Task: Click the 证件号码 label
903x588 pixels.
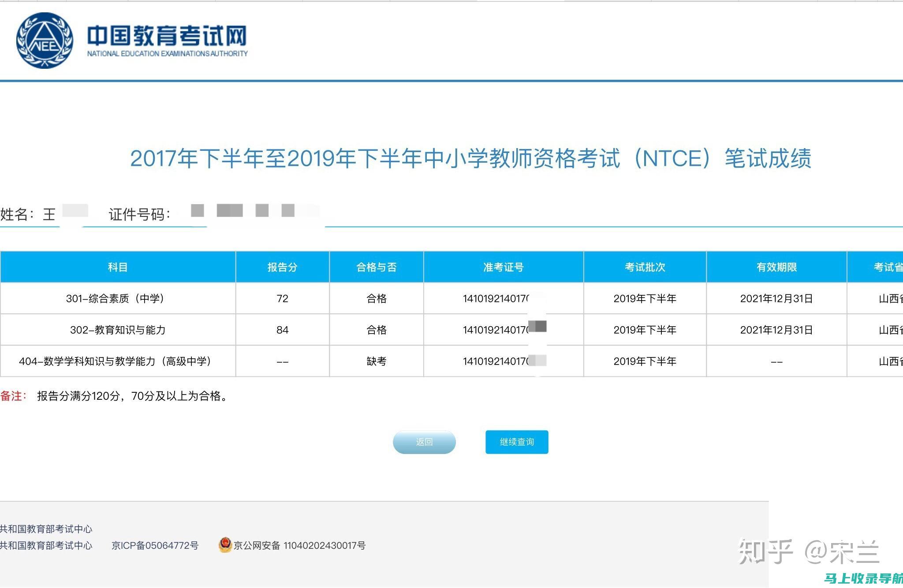Action: click(x=139, y=215)
